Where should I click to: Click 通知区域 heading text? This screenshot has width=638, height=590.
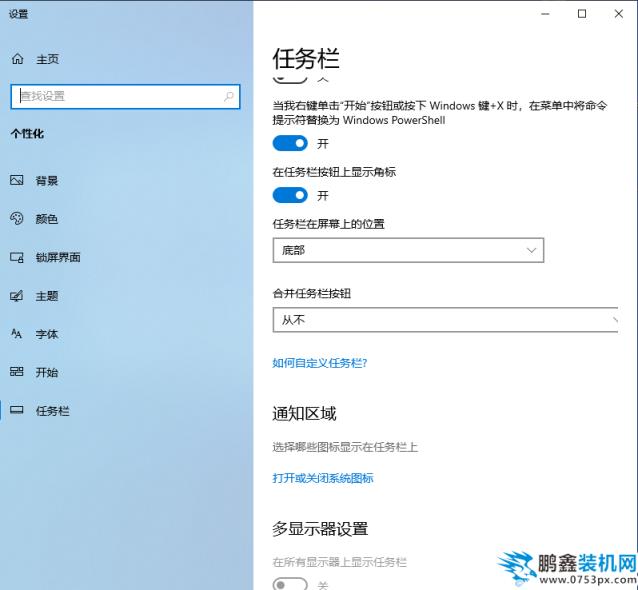pyautogui.click(x=304, y=413)
